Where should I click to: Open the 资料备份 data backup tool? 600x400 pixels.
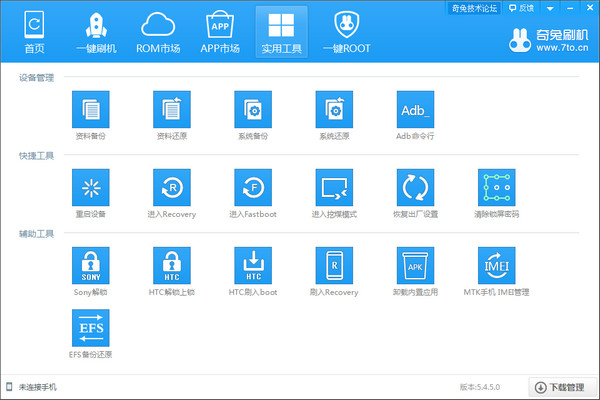point(90,109)
